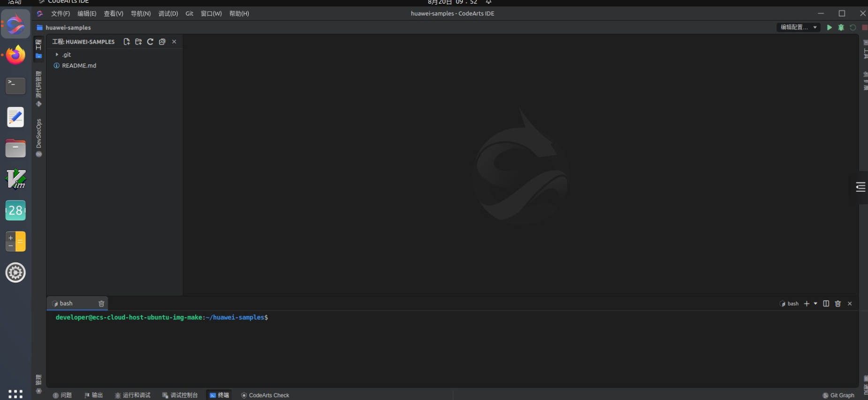Screen dimensions: 868x400
Task: Delete terminal using toolbar trash icon
Action: pos(838,304)
